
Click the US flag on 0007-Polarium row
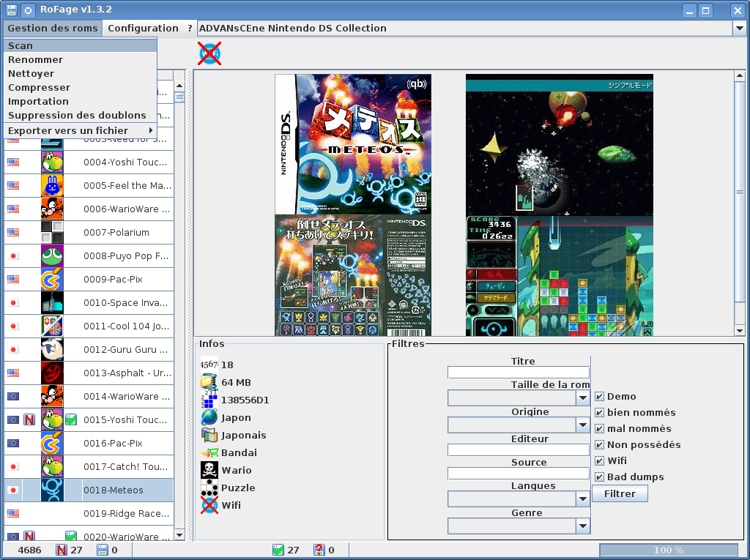(13, 232)
